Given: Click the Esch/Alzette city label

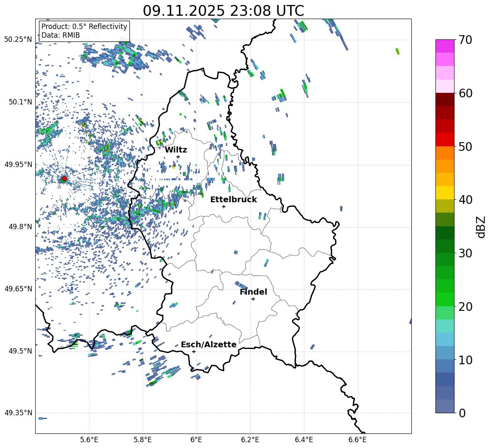Looking at the screenshot, I should tap(209, 344).
